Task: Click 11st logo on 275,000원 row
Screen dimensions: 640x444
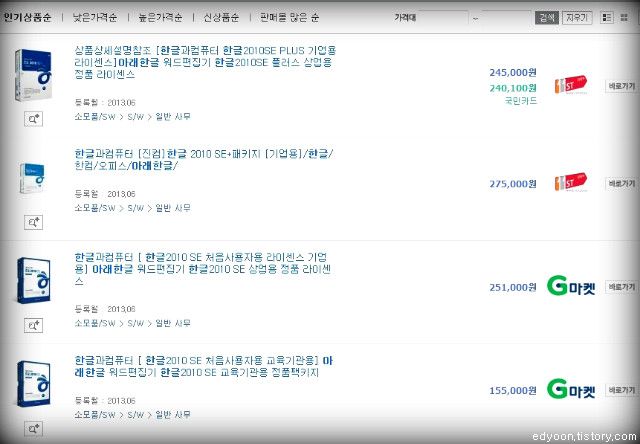Action: tap(571, 182)
